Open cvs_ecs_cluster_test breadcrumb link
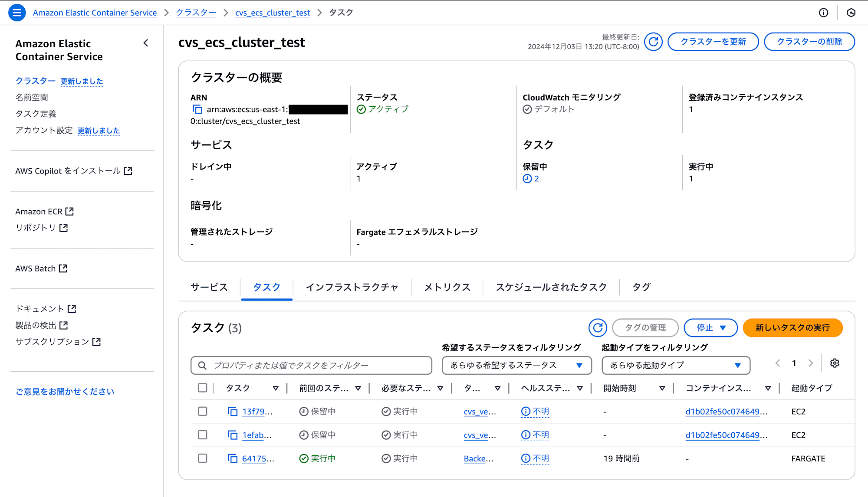 pos(273,13)
